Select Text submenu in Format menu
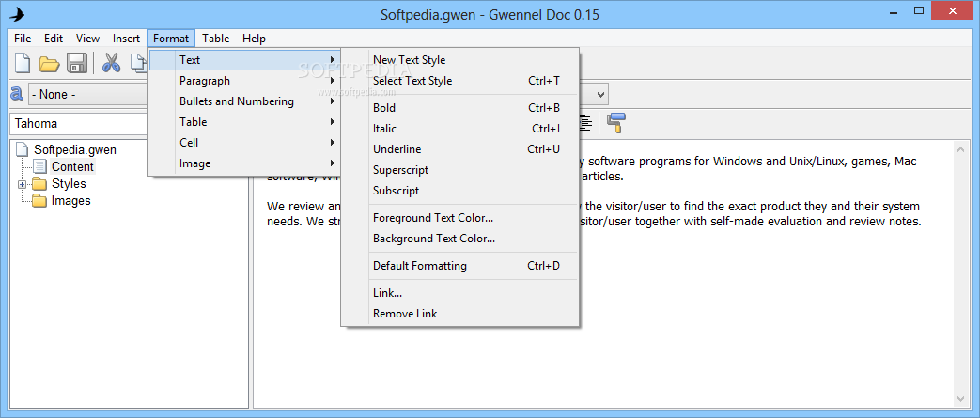 click(x=244, y=60)
